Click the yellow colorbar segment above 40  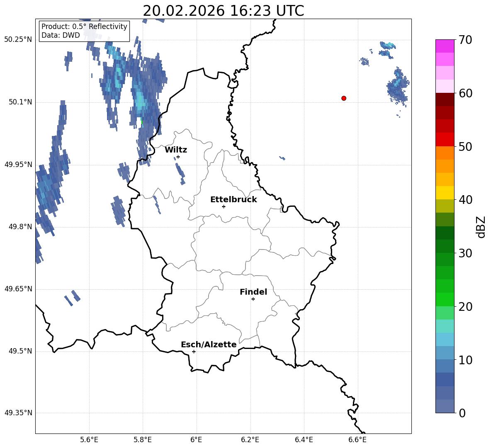click(x=445, y=193)
